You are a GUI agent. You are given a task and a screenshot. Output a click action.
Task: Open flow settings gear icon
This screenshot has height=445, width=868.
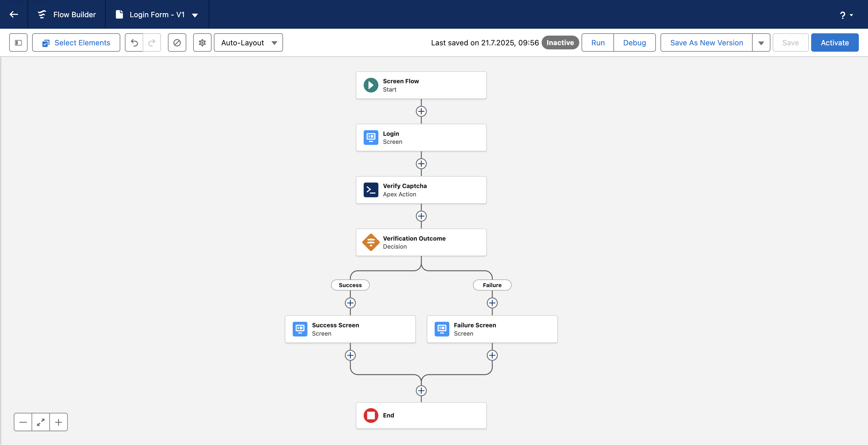[202, 43]
